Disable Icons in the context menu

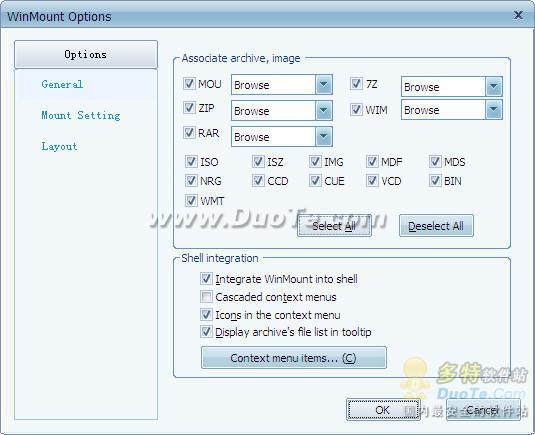206,314
